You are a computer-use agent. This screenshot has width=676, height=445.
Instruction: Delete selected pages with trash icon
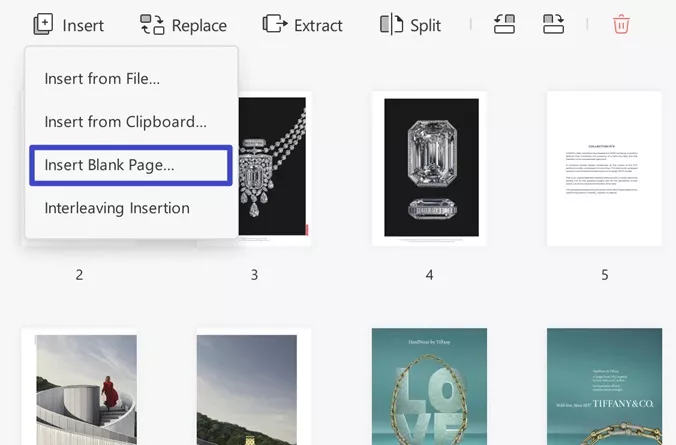[x=621, y=24]
